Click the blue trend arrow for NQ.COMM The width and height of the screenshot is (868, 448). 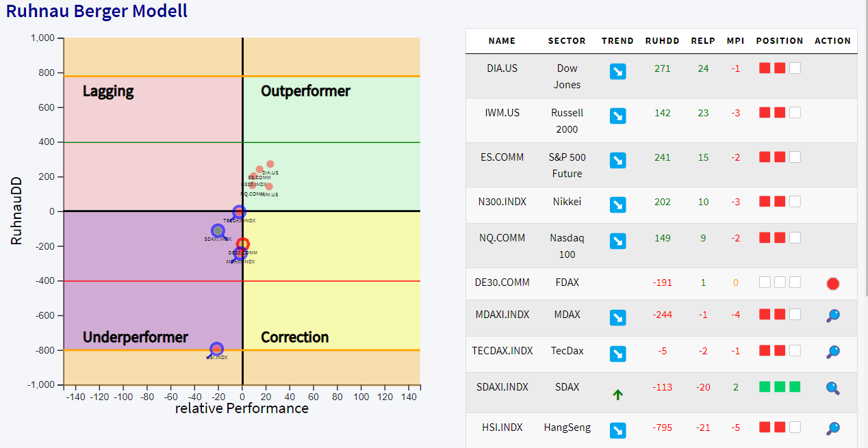pos(617,241)
